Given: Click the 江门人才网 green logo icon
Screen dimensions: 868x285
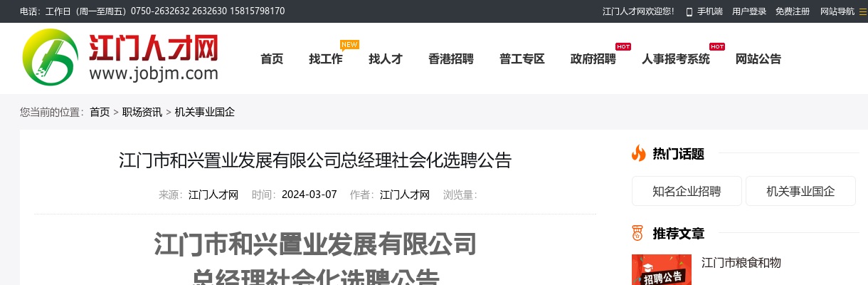Looking at the screenshot, I should pyautogui.click(x=48, y=58).
